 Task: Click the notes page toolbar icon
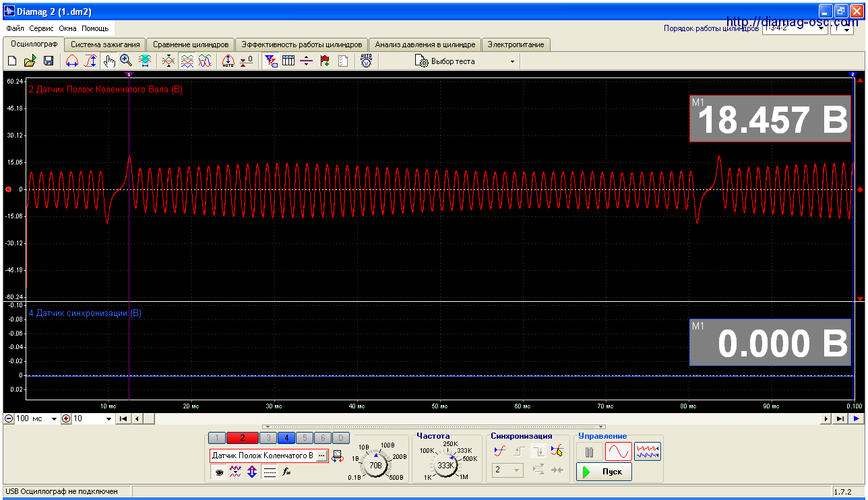[343, 61]
